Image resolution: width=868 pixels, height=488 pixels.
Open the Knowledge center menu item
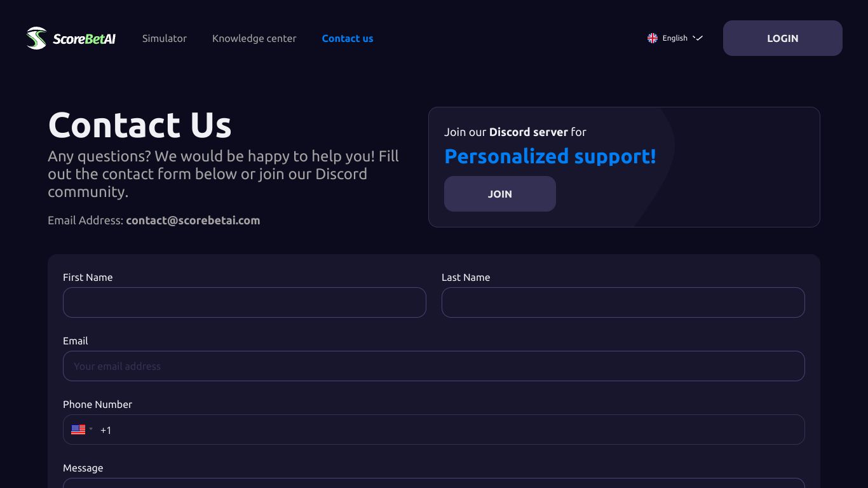(254, 38)
